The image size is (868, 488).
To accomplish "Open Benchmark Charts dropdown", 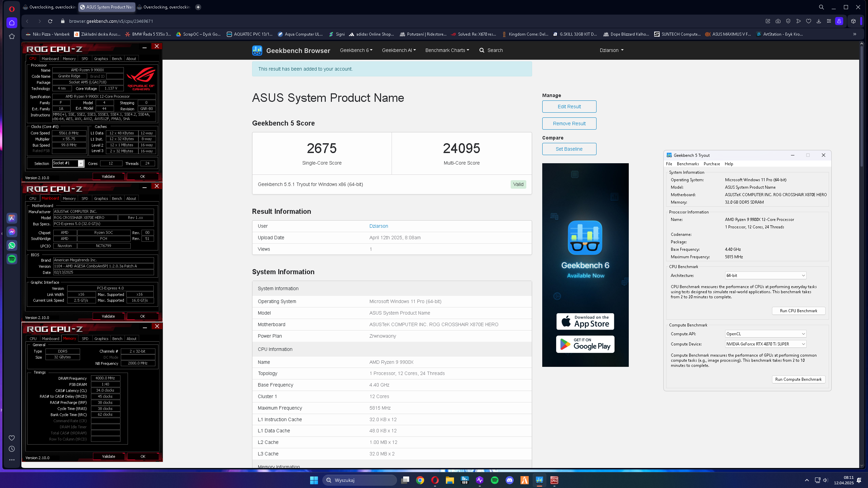I will 447,50.
